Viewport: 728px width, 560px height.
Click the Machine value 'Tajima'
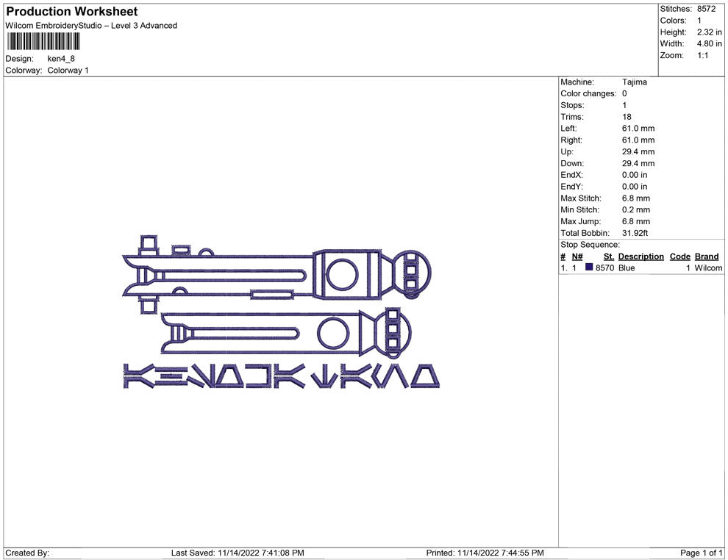tap(634, 82)
